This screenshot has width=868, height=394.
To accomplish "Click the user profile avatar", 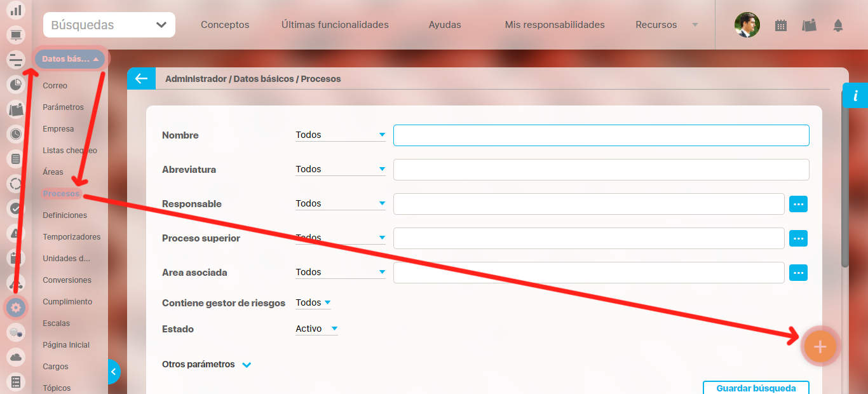I will (x=747, y=25).
